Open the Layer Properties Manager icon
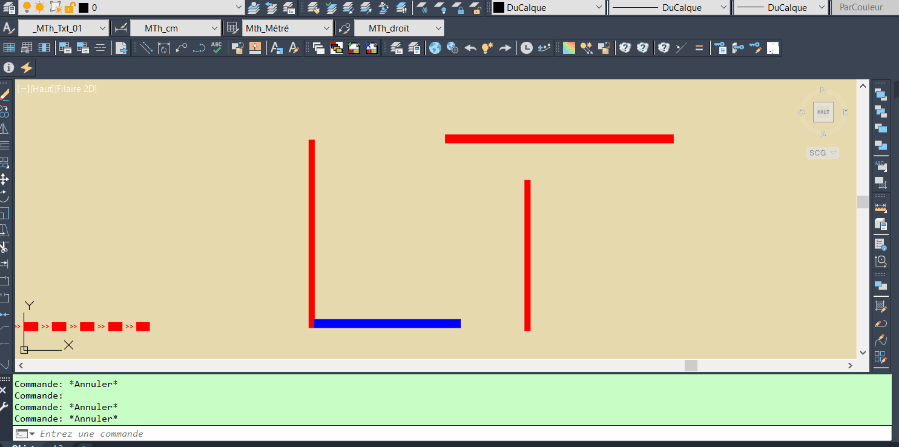This screenshot has height=447, width=899. [9, 7]
